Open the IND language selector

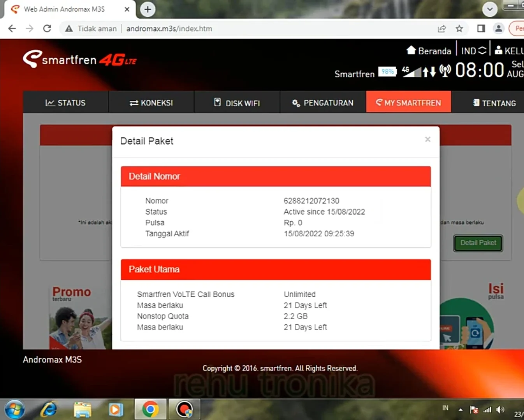(x=474, y=51)
